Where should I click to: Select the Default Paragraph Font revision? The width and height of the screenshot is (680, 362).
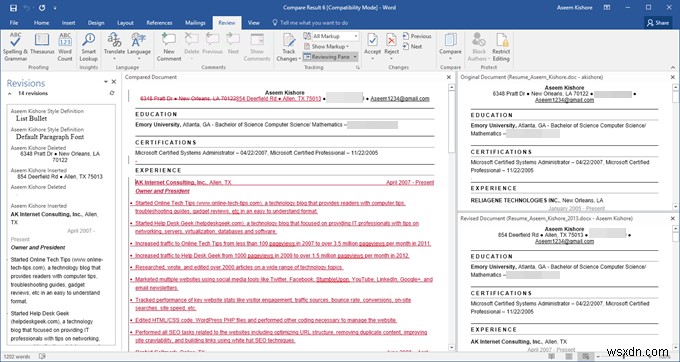[x=50, y=137]
